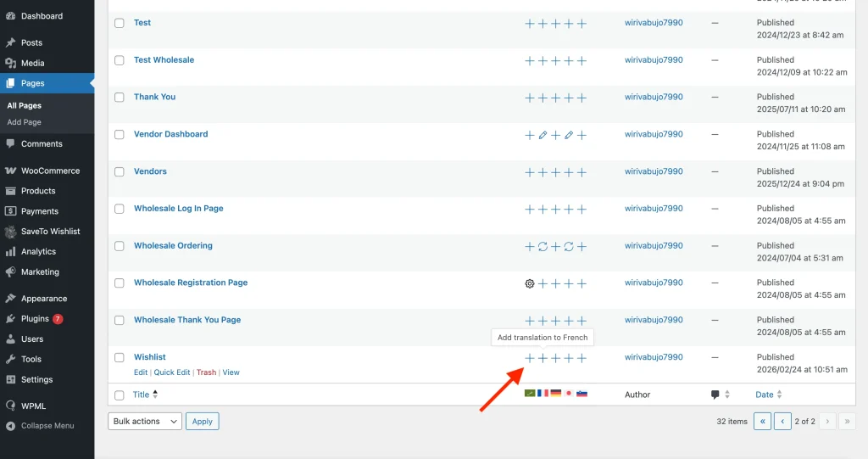
Task: Click the Collapse Menu arrow icon
Action: 10,426
